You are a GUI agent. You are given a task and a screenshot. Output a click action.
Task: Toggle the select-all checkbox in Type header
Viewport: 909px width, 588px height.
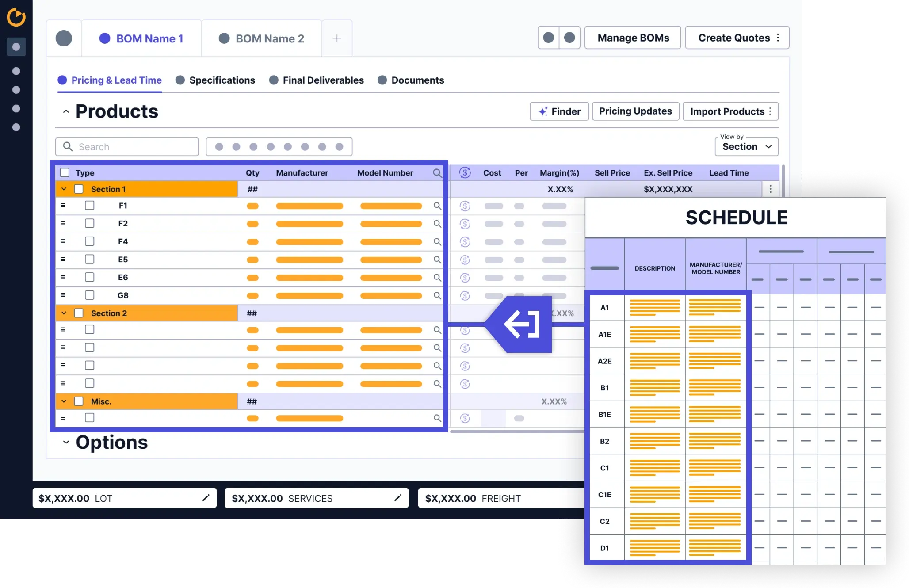(65, 173)
